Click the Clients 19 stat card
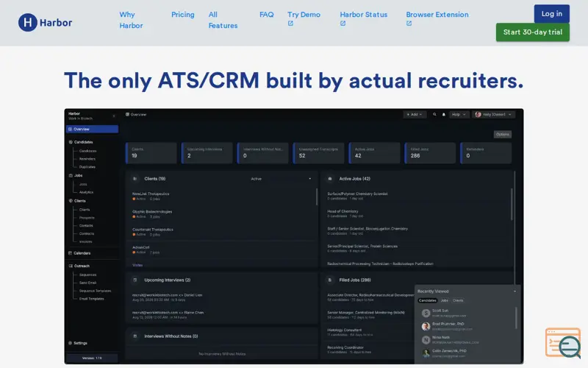 (x=151, y=153)
